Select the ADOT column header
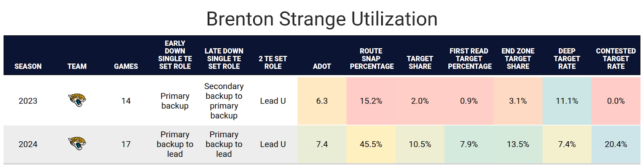 [322, 66]
